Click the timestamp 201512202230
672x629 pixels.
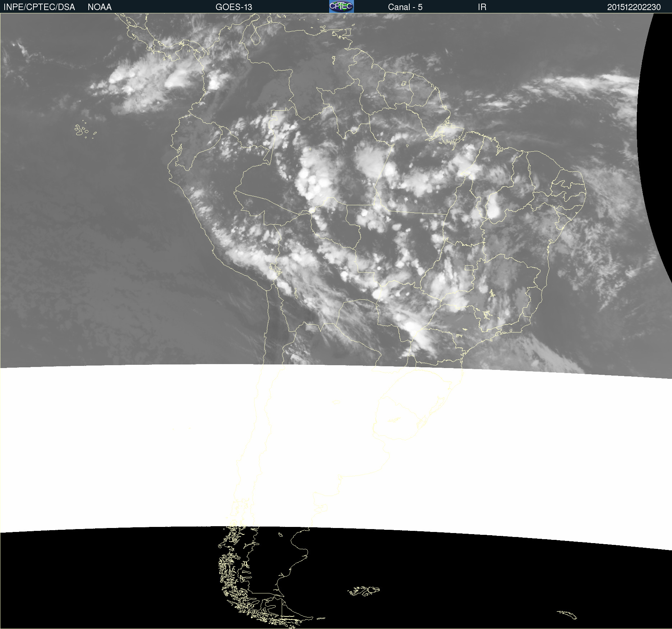click(634, 7)
